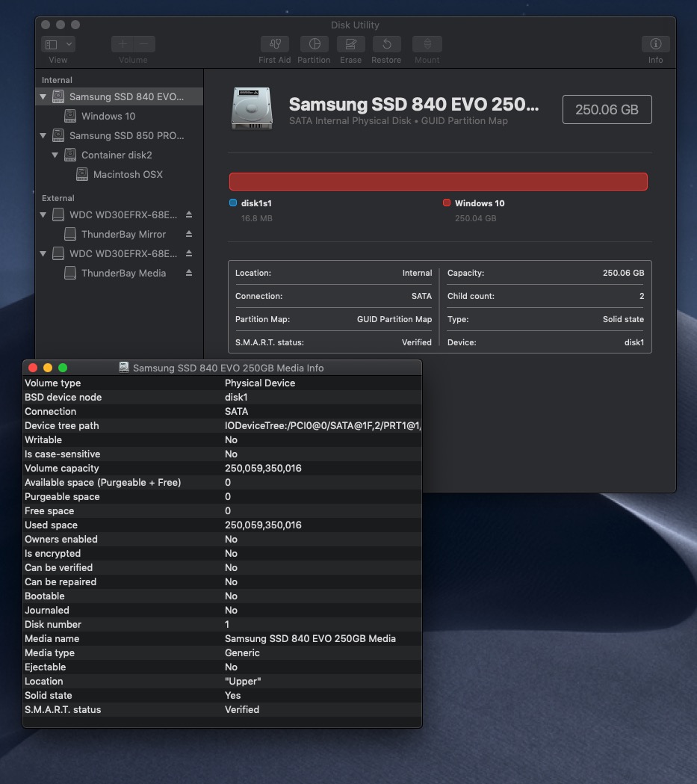Viewport: 697px width, 784px height.
Task: Click the disk1s1 partition label
Action: click(x=256, y=203)
